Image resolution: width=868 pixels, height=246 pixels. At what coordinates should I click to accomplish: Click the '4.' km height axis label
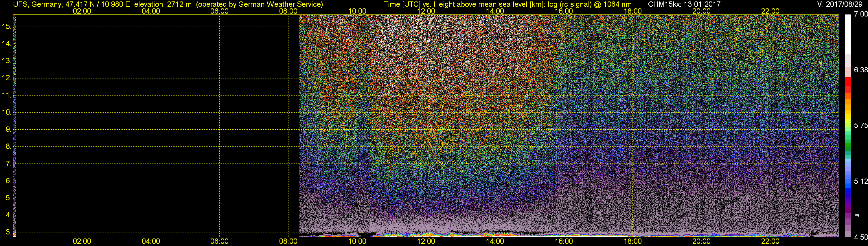coord(8,215)
